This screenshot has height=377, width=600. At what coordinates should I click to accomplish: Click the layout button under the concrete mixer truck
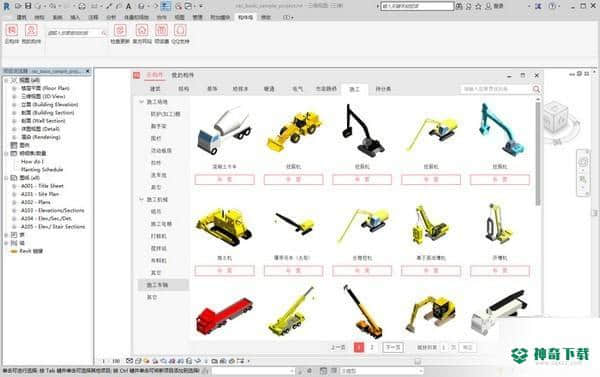[x=225, y=180]
